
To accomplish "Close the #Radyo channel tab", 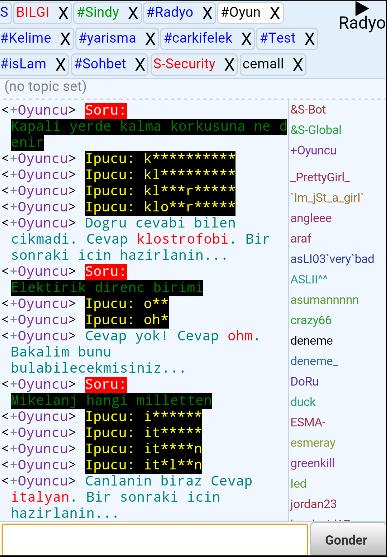I will tap(208, 13).
